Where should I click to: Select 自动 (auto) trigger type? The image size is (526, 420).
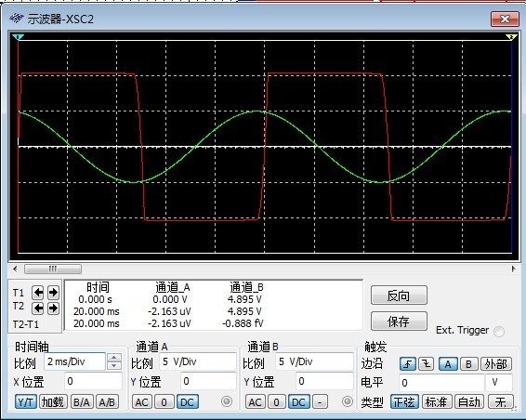coord(469,402)
